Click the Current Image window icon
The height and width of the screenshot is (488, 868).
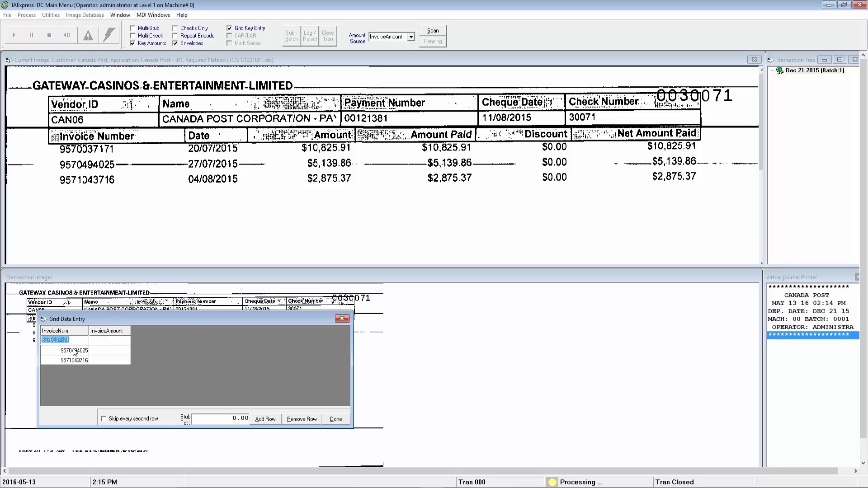click(8, 60)
